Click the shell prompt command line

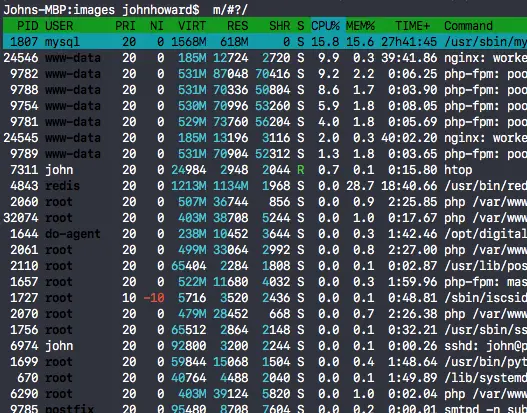pyautogui.click(x=125, y=10)
